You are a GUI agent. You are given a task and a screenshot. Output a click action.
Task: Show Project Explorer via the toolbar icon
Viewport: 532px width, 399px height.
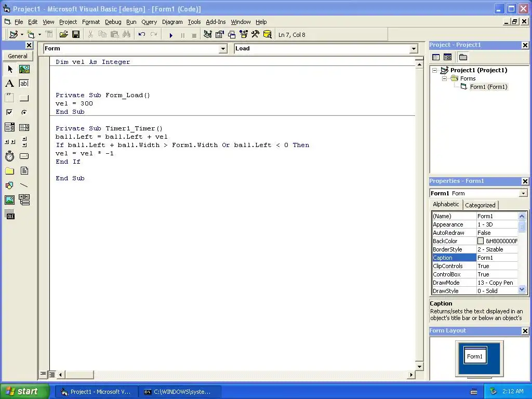(208, 35)
